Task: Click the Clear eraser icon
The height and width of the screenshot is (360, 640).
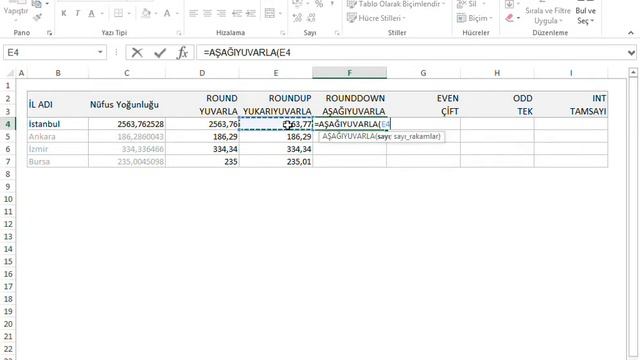Action: point(509,18)
